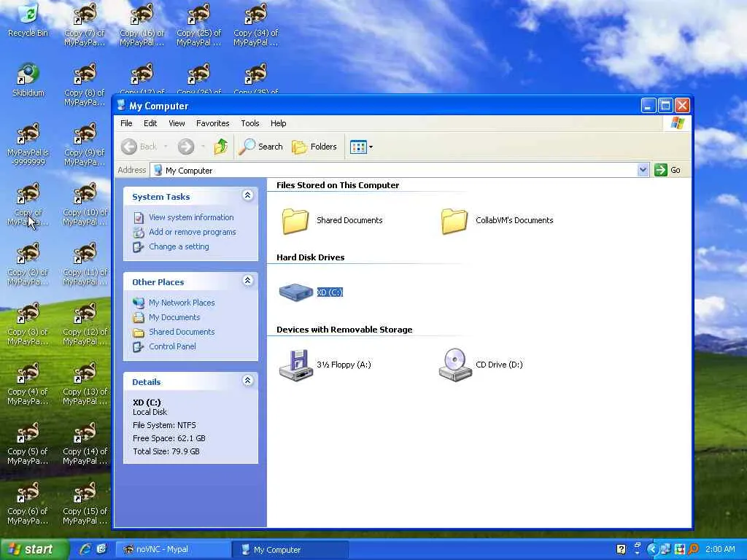Open the Favorites menu

click(x=212, y=123)
